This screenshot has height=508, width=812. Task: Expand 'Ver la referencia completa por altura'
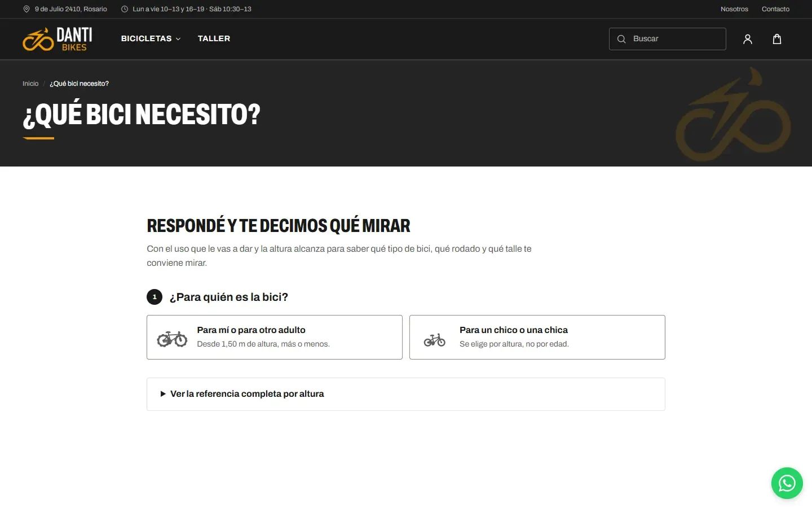[x=406, y=394]
